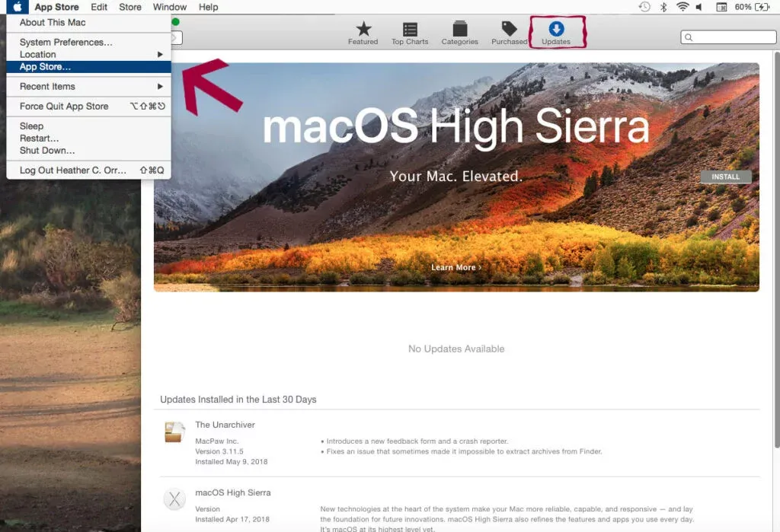Open the Edit menu

click(x=99, y=7)
